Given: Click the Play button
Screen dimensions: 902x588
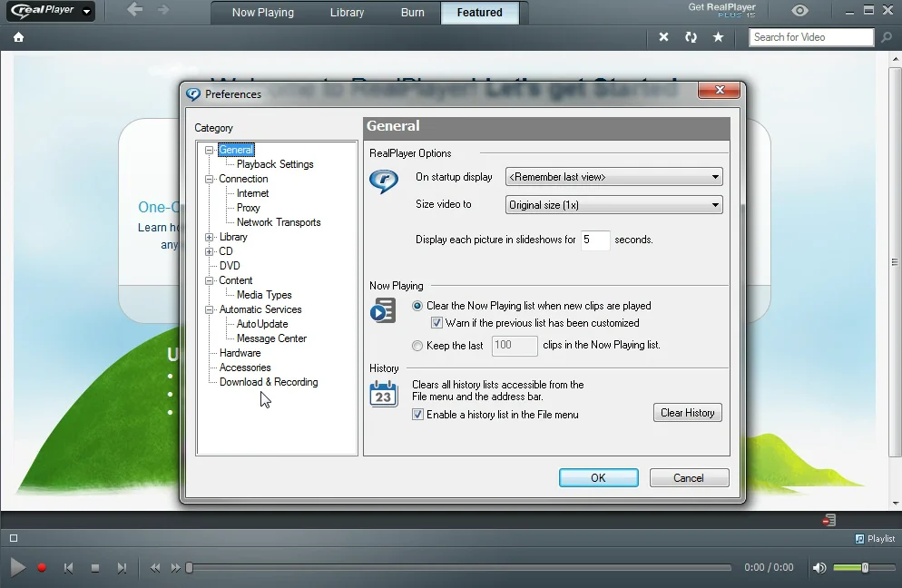Looking at the screenshot, I should 18,568.
